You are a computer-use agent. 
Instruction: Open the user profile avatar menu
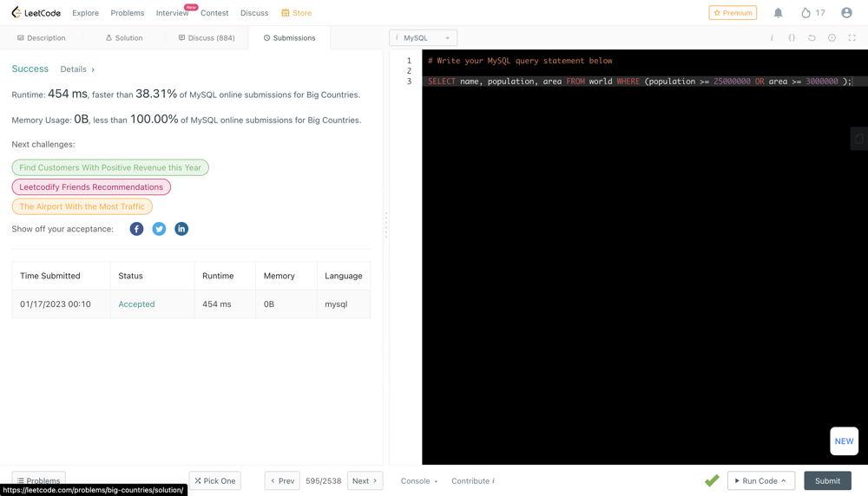tap(846, 13)
